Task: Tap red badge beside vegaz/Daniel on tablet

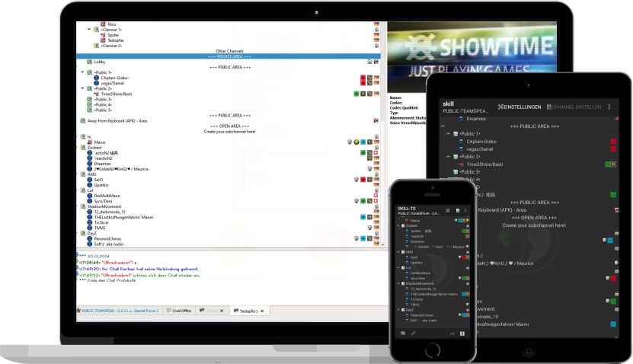Action: pyautogui.click(x=613, y=149)
